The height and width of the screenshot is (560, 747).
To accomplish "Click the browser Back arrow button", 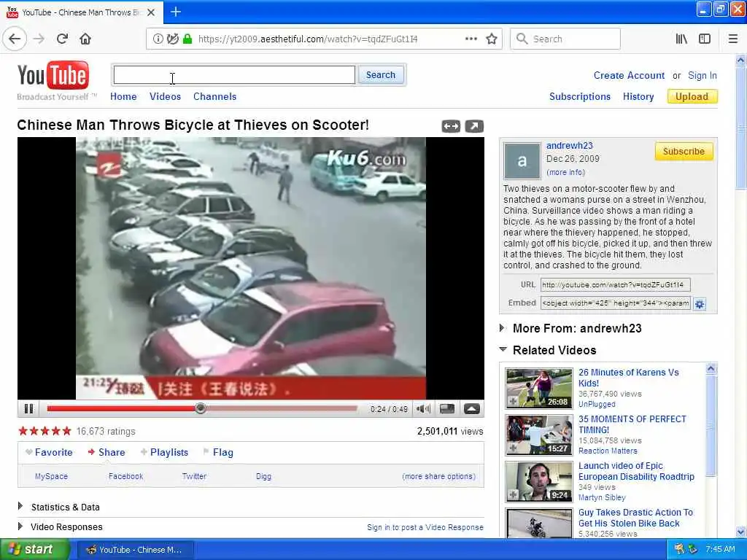I will [15, 39].
